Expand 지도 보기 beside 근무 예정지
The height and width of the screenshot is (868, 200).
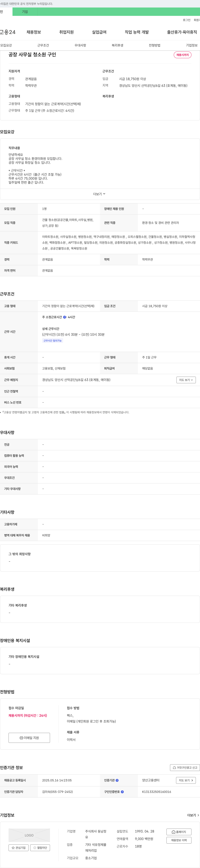pyautogui.click(x=186, y=380)
